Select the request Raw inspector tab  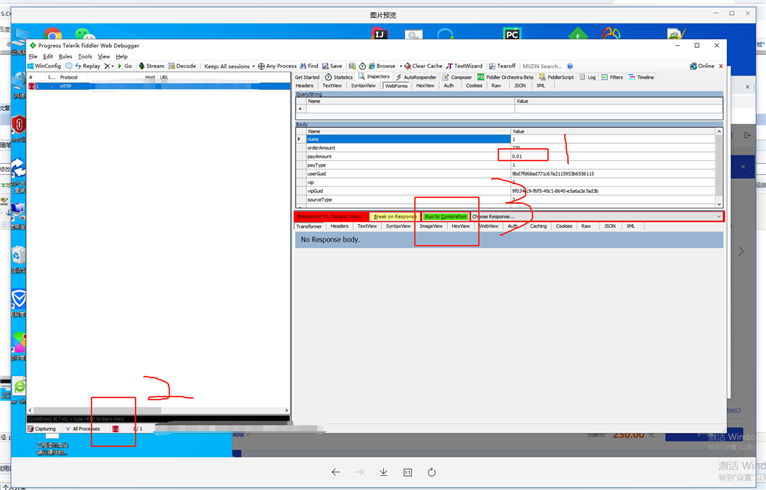pos(496,85)
